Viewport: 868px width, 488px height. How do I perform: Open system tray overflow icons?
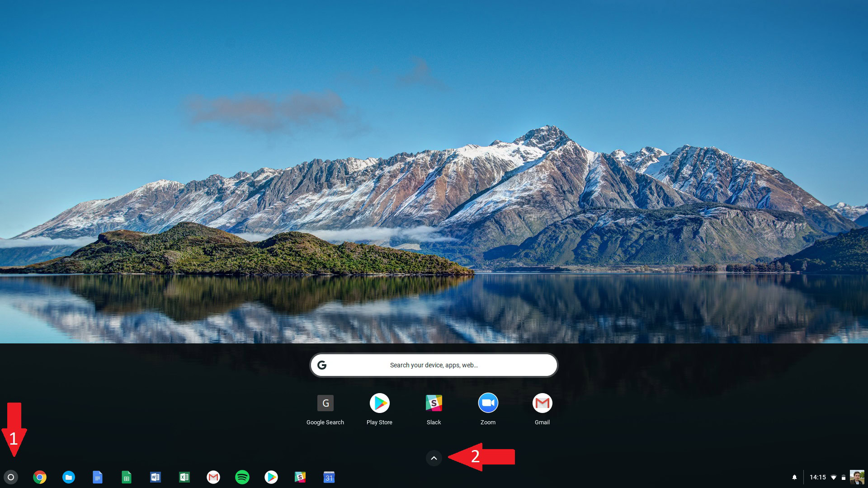434,458
